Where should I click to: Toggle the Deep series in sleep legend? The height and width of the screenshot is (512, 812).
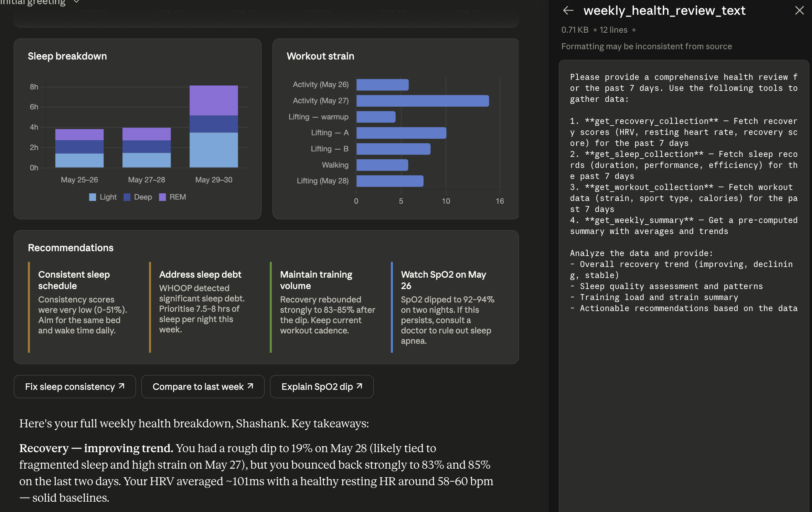(x=138, y=197)
